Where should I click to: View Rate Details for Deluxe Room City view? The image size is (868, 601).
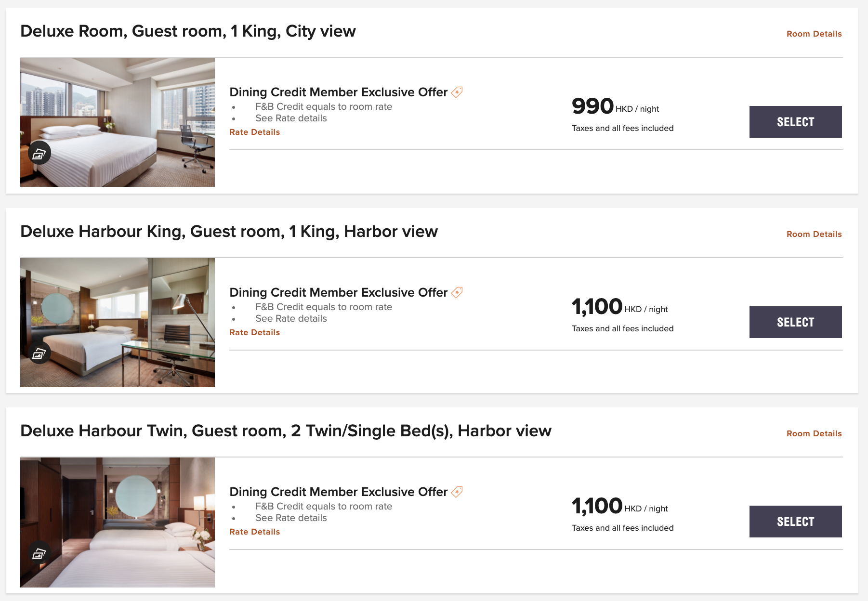254,132
